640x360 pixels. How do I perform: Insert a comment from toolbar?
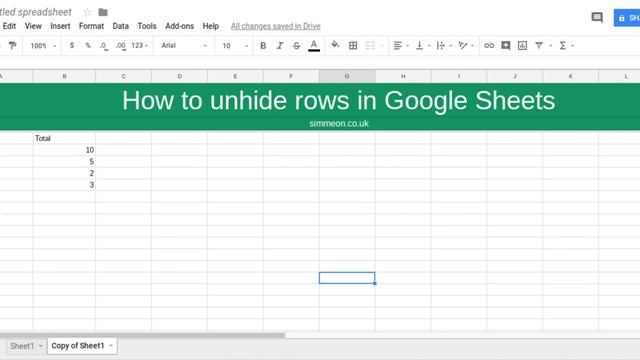click(506, 46)
